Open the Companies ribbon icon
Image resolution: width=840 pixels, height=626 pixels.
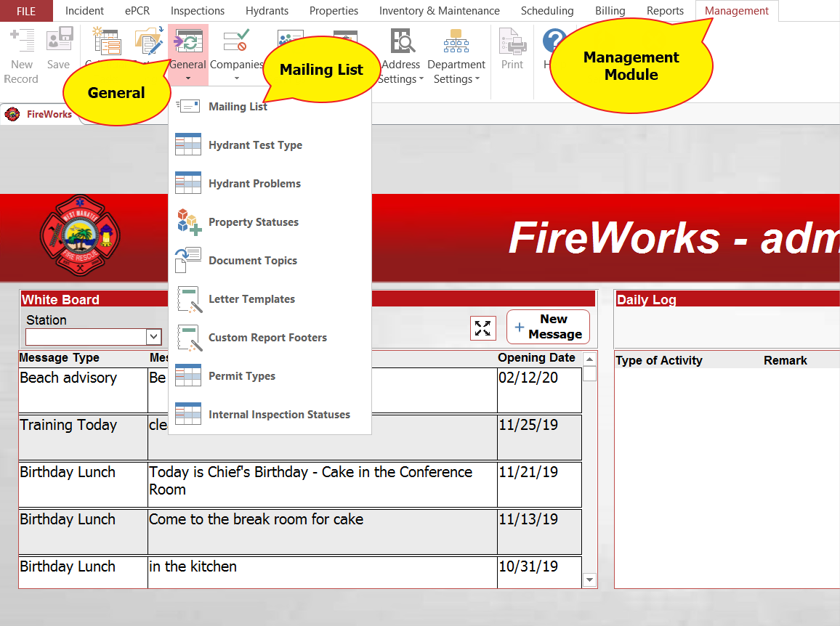tap(236, 41)
